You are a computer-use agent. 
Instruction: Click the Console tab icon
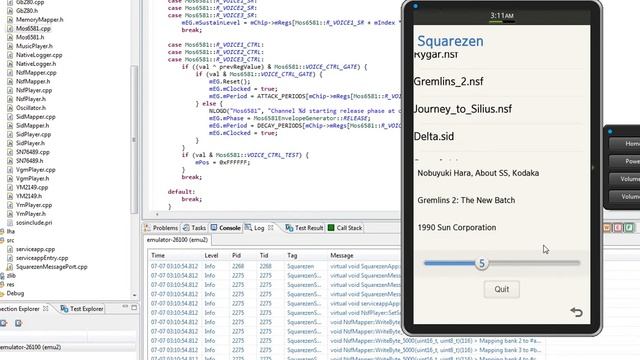pyautogui.click(x=214, y=228)
